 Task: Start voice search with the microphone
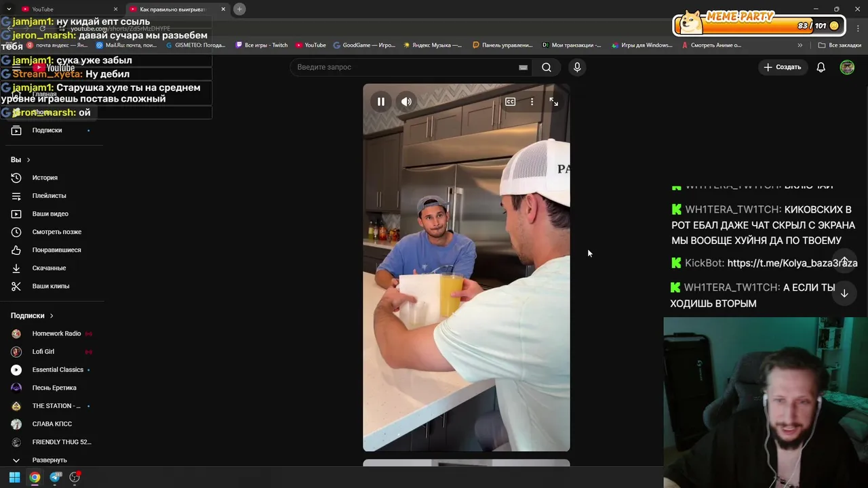coord(577,67)
